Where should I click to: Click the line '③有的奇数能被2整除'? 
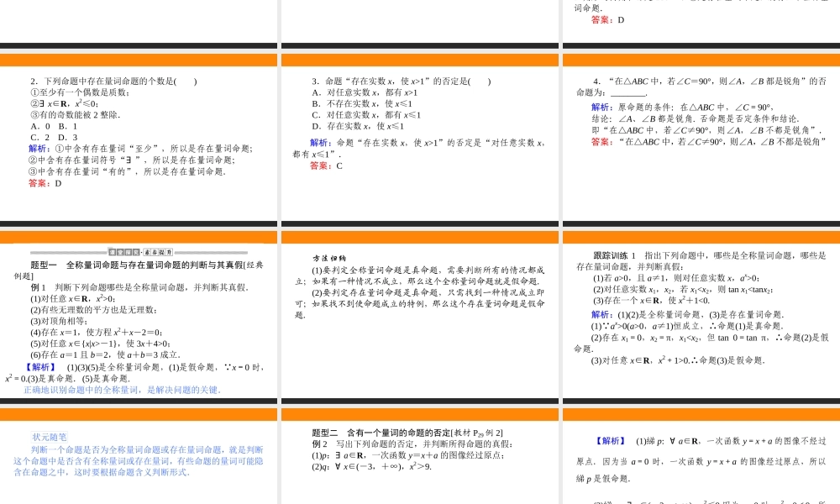pos(75,115)
